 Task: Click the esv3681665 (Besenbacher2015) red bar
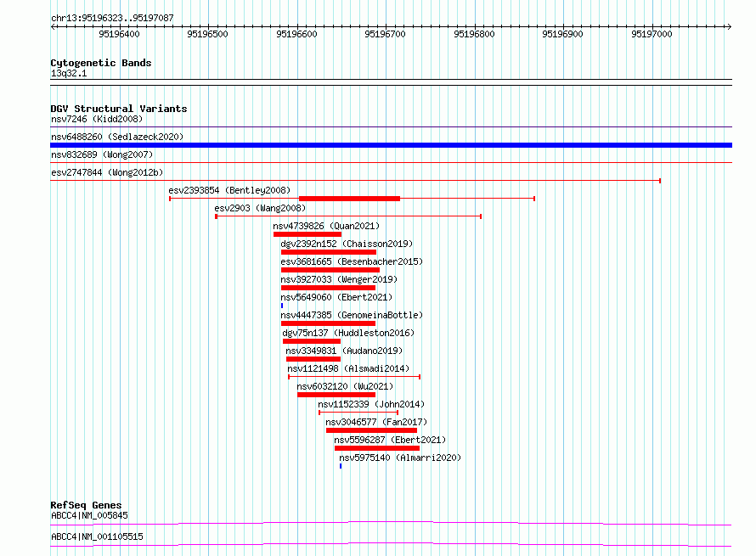pyautogui.click(x=330, y=270)
